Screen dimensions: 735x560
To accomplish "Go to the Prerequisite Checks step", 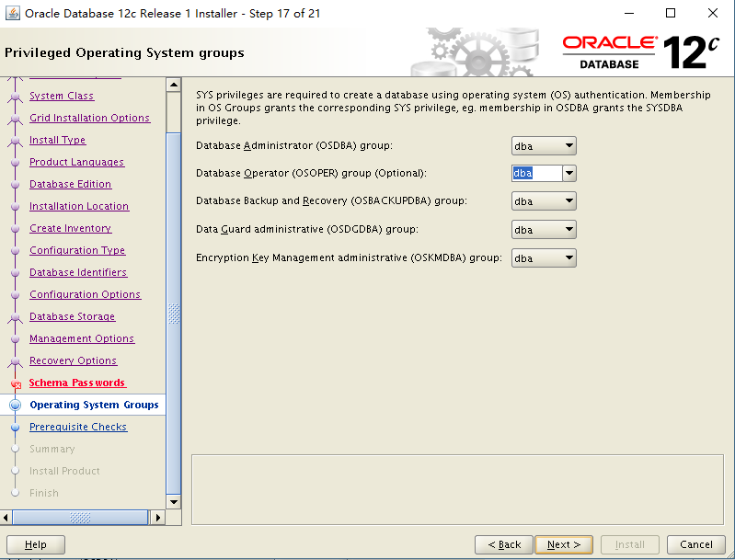I will click(x=78, y=427).
